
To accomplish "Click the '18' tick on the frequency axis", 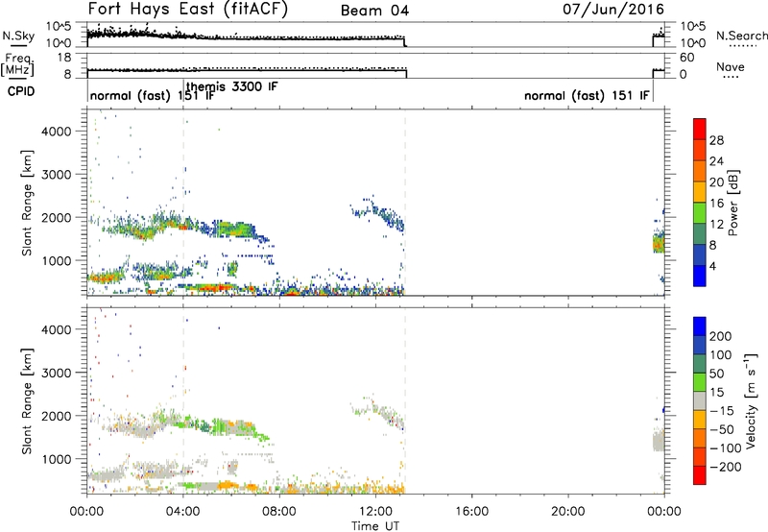I will pos(64,58).
